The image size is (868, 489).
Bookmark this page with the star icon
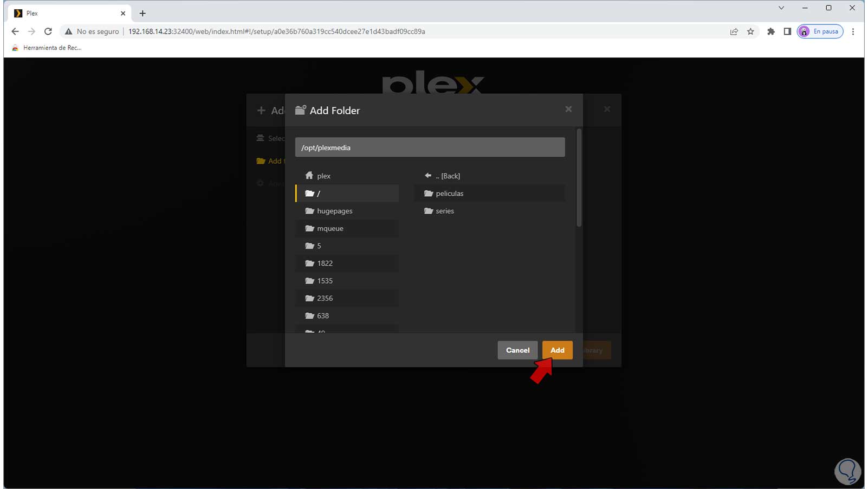tap(750, 31)
